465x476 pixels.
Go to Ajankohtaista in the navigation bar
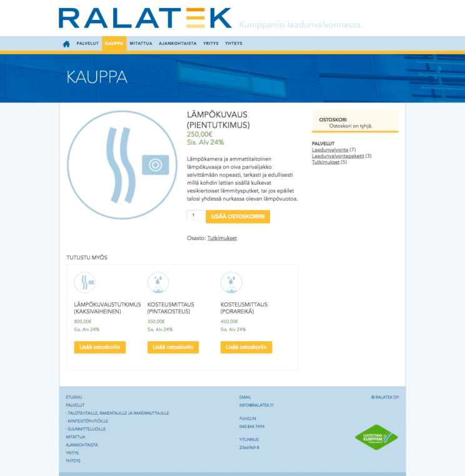[x=177, y=43]
